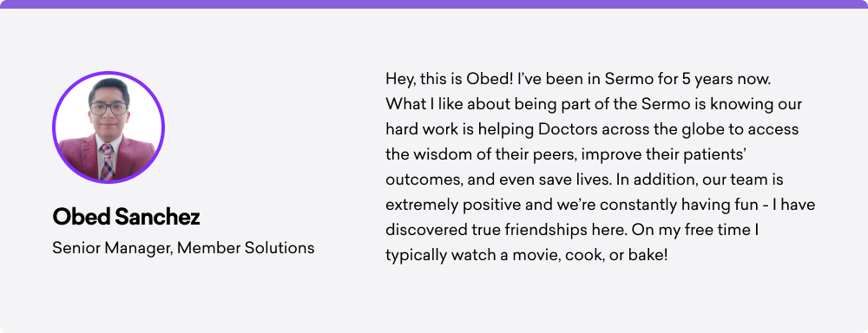Click the line beginning "hard work is helping Doctors"
The height and width of the screenshot is (333, 868).
(592, 129)
